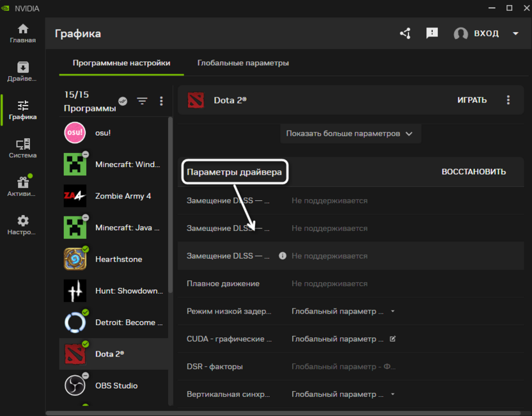Select Detroit: Become Human in list
Screen dimensions: 532x416
pyautogui.click(x=114, y=323)
